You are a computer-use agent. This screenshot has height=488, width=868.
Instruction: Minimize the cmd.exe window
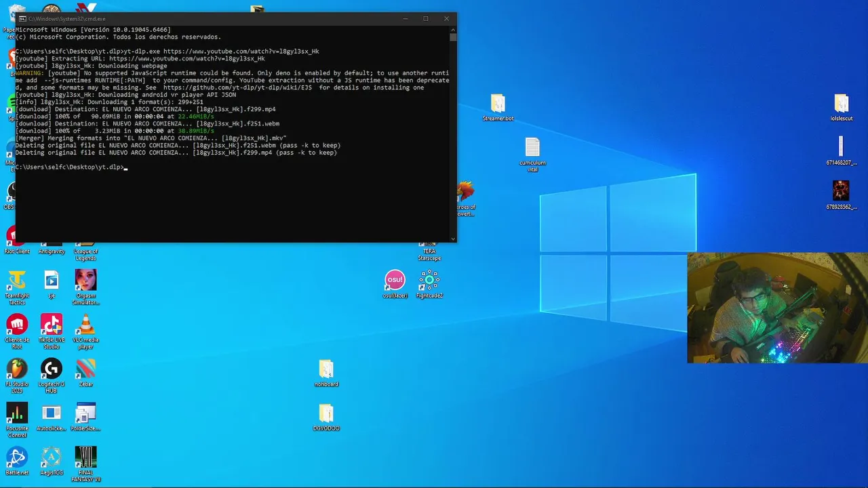click(x=405, y=19)
